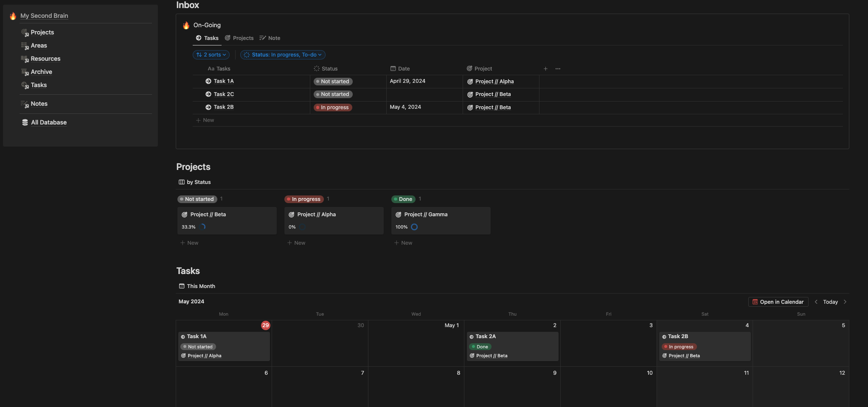The image size is (868, 407).
Task: Click the All Database stack icon in the sidebar
Action: tap(25, 122)
